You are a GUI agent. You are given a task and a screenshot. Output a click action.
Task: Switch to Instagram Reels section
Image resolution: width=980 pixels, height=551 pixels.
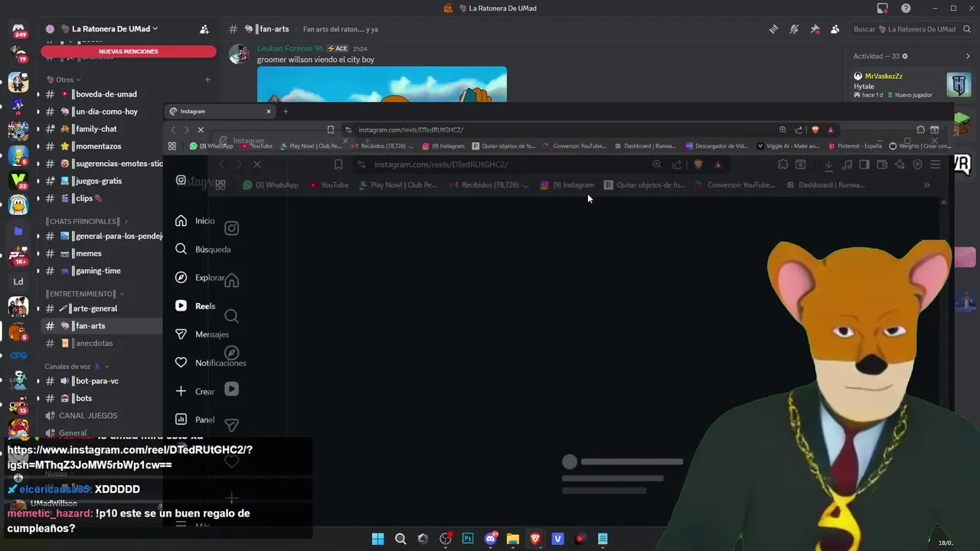pos(194,306)
